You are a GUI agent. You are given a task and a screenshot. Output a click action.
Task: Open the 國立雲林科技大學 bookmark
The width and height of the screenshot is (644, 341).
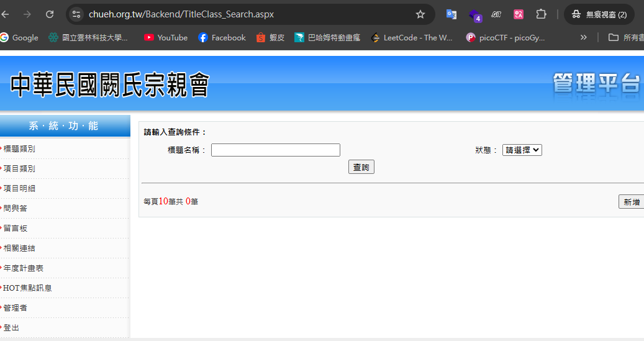[88, 37]
